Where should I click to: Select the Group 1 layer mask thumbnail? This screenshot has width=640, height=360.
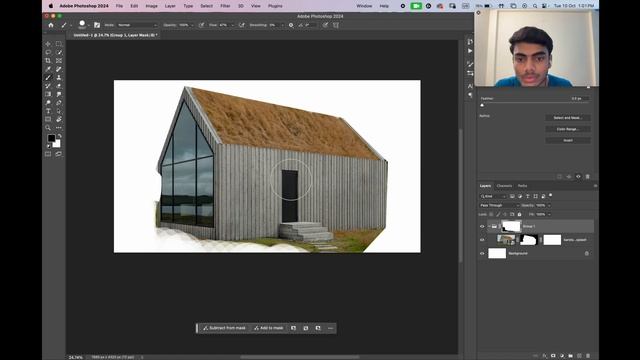pos(511,226)
